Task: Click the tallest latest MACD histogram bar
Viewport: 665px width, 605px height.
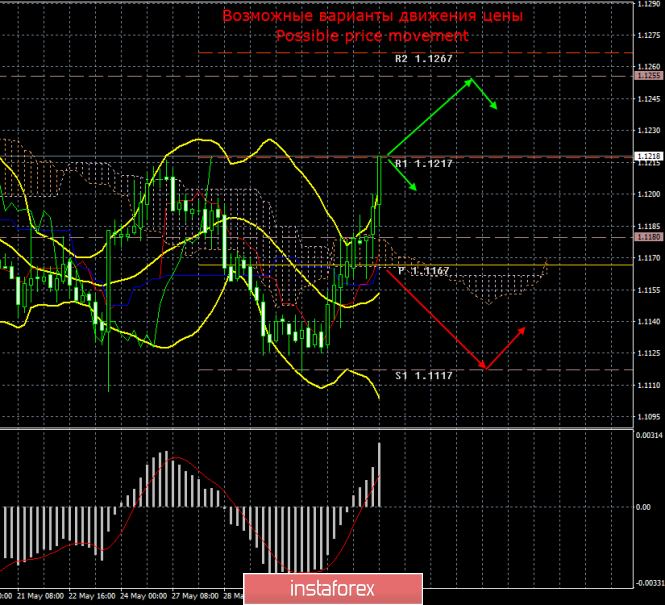Action: pos(379,475)
